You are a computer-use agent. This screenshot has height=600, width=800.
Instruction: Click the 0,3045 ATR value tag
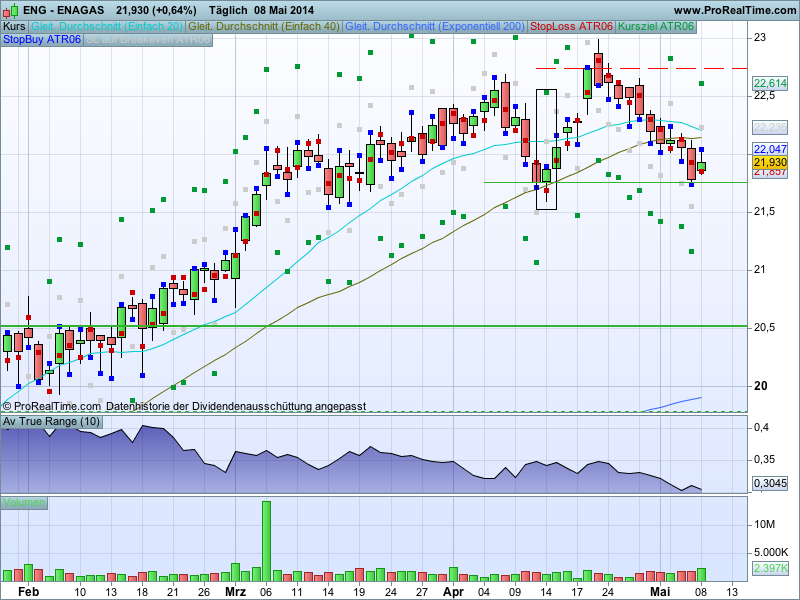770,483
